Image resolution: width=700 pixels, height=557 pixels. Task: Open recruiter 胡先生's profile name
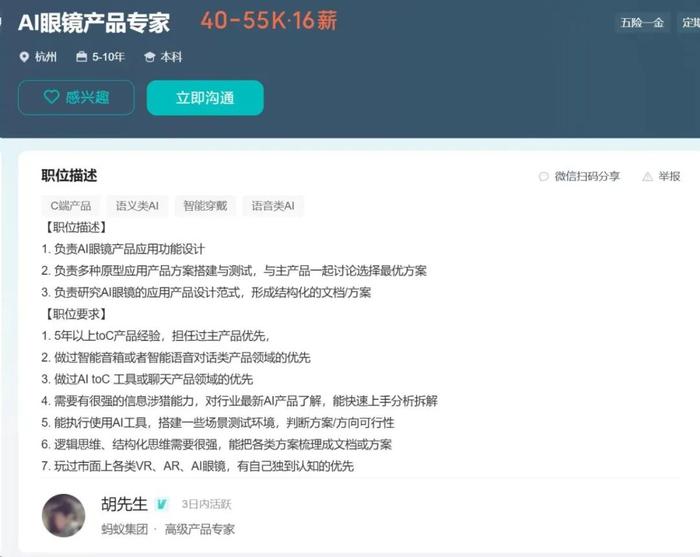click(124, 504)
